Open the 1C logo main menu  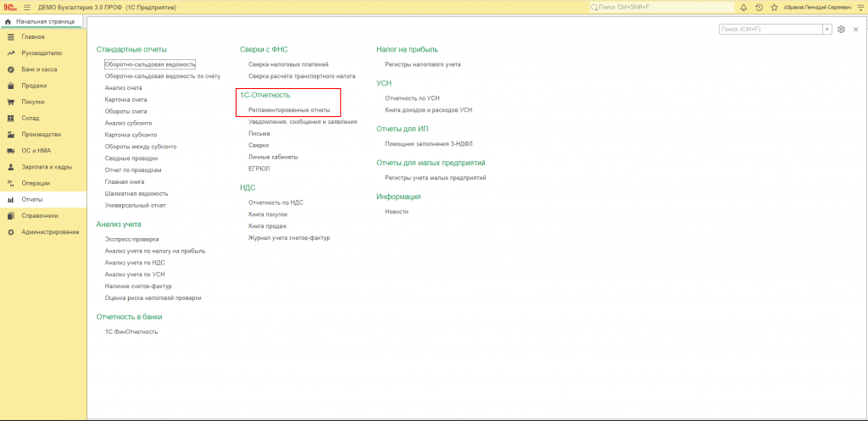click(x=10, y=7)
